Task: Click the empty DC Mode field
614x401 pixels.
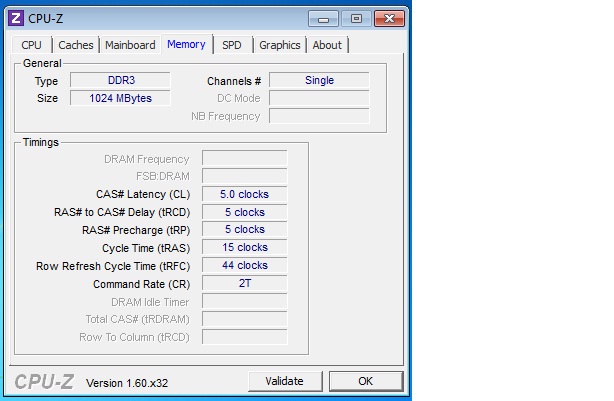Action: point(319,98)
